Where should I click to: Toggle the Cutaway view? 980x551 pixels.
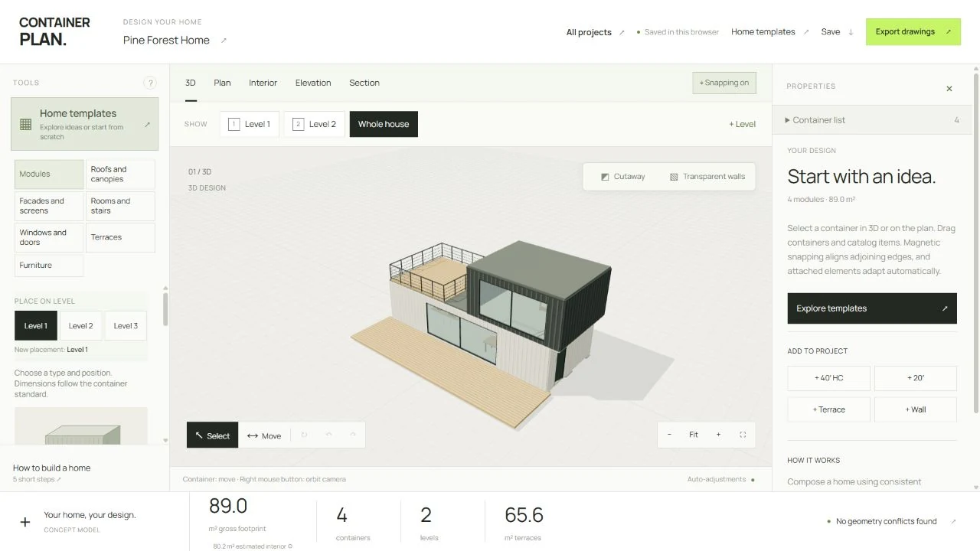coord(623,177)
